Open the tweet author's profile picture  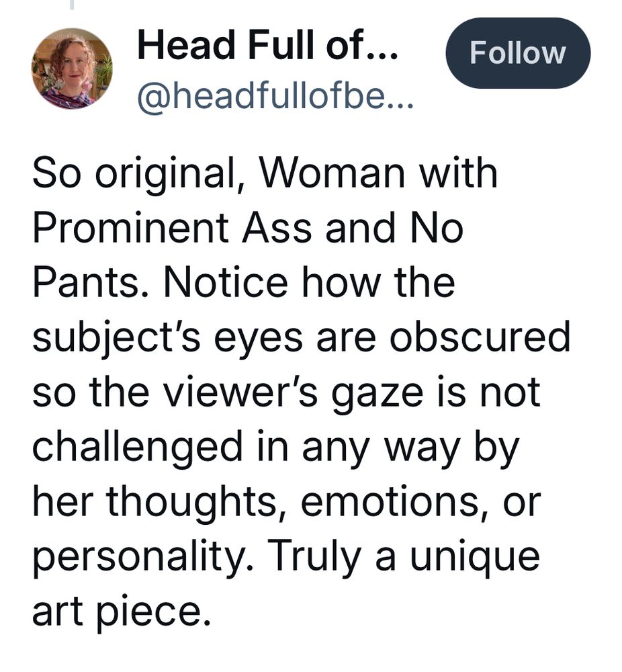72,69
